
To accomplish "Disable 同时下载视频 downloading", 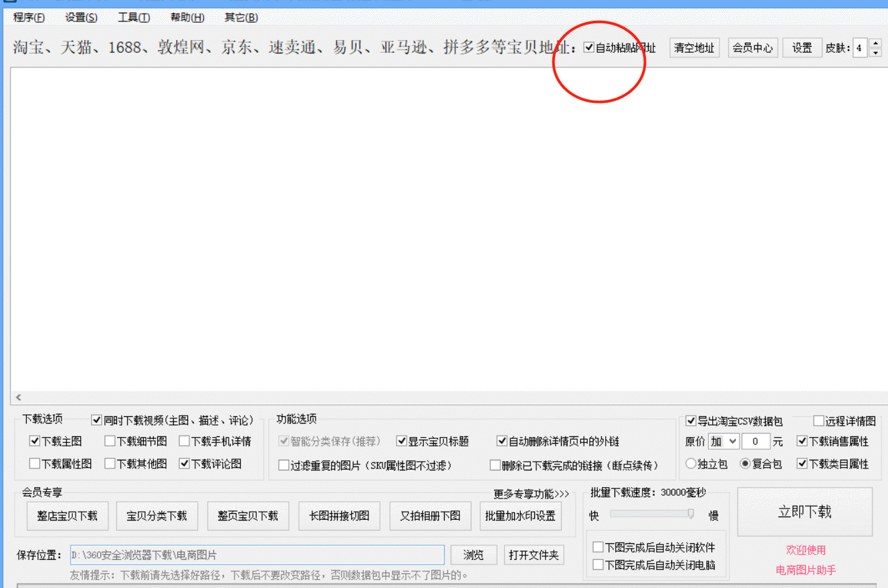I will (x=96, y=420).
